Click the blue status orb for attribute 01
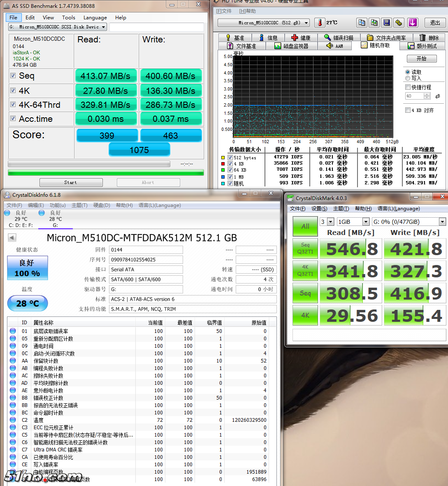Viewport: 448px width, 486px height. click(x=13, y=331)
